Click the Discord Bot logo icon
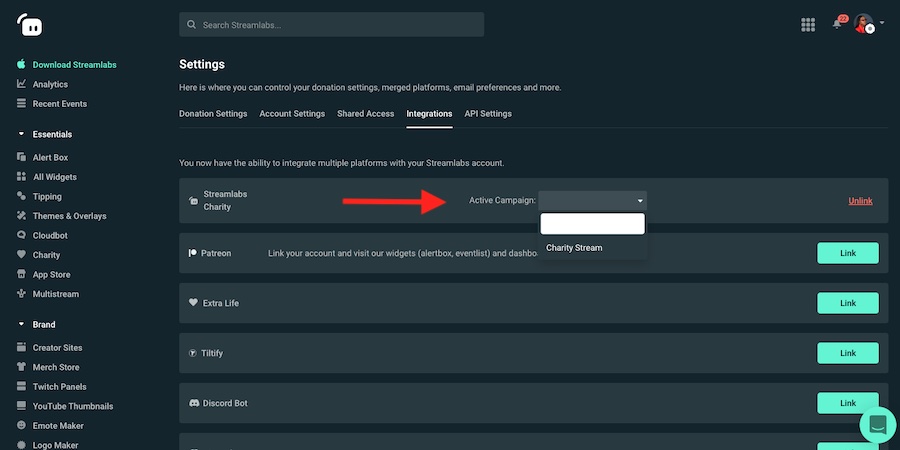900x450 pixels. tap(194, 403)
